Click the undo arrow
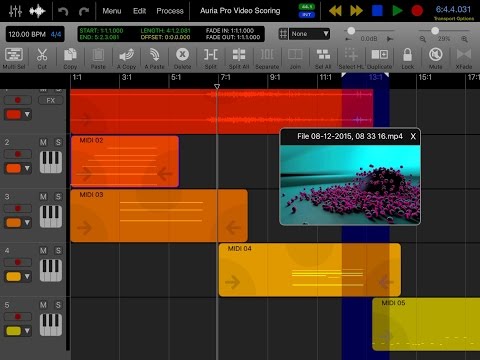The width and height of the screenshot is (480, 360). [63, 12]
